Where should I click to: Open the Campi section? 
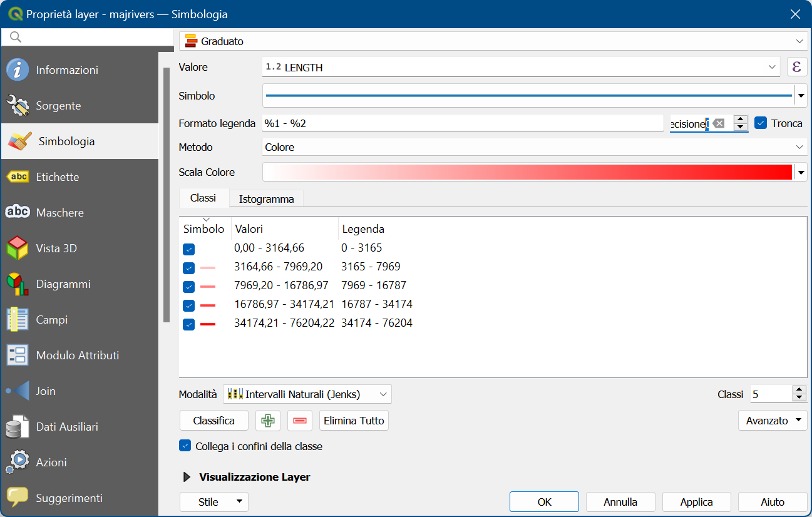tap(79, 320)
